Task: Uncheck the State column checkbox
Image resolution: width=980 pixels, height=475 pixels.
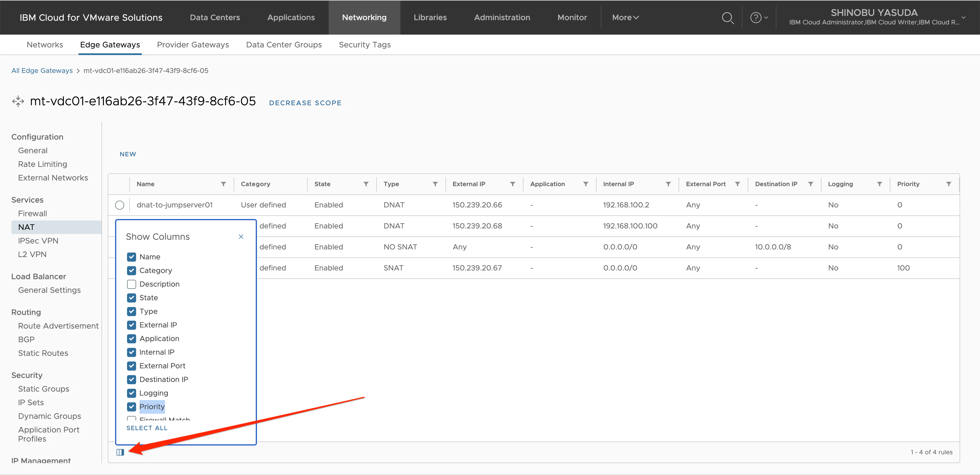Action: point(132,298)
